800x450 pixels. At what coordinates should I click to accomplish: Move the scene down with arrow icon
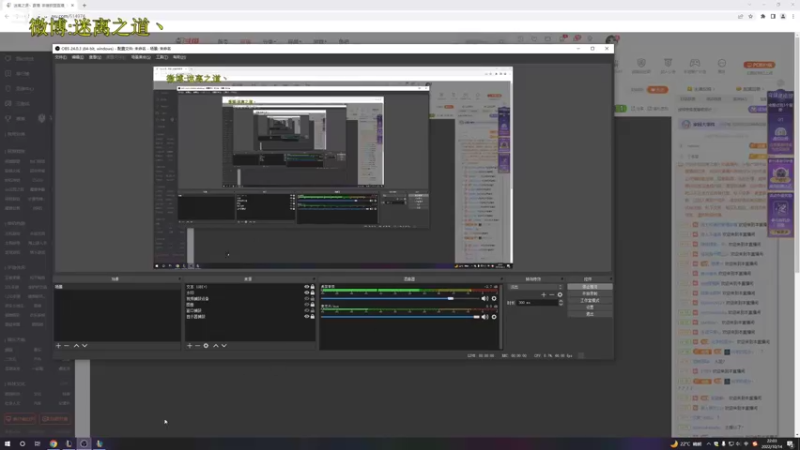[x=85, y=345]
